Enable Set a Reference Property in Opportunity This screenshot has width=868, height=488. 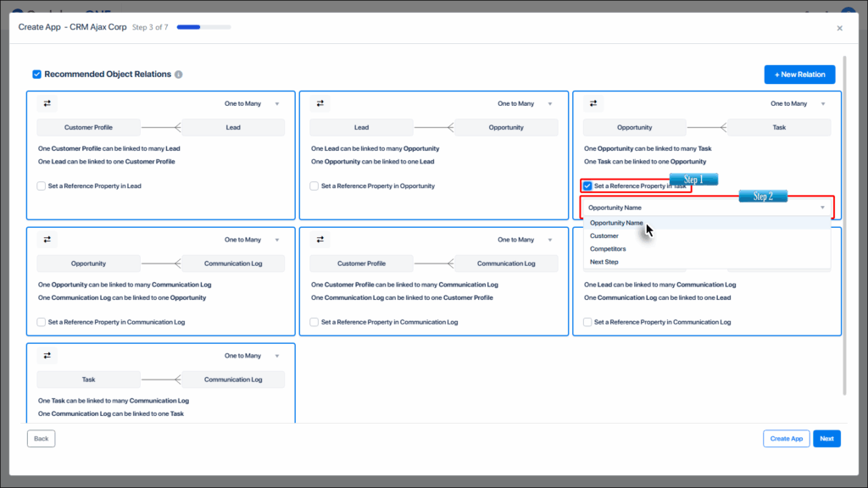(314, 186)
